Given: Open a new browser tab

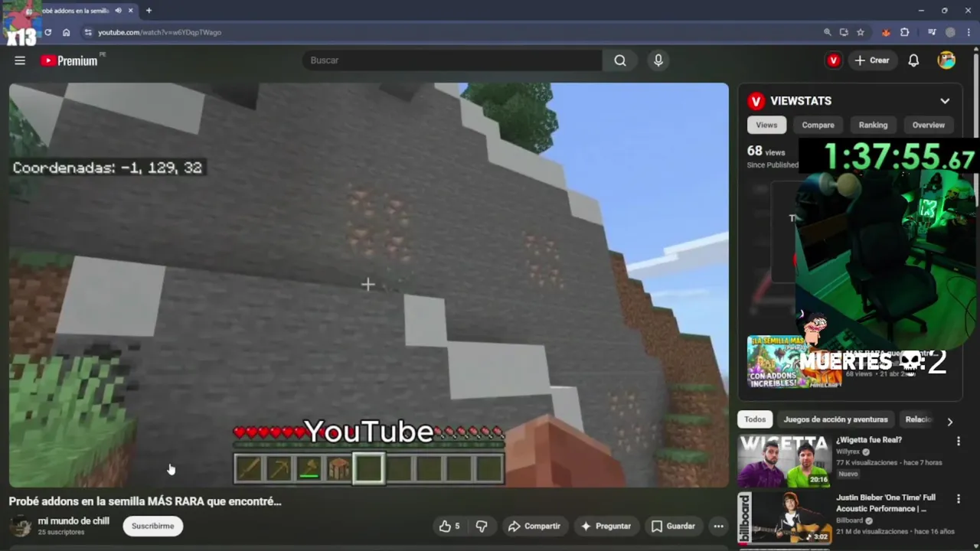Looking at the screenshot, I should pos(149,11).
